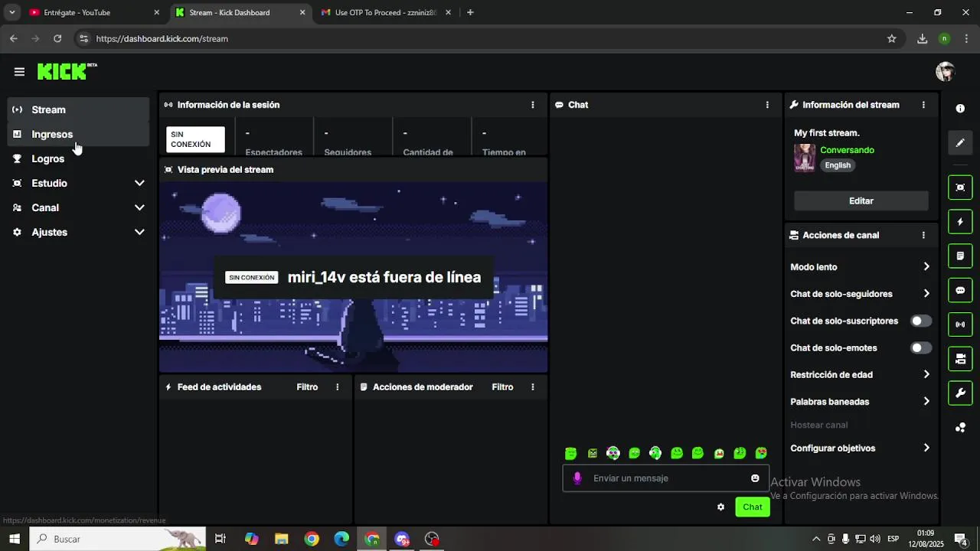Image resolution: width=980 pixels, height=551 pixels.
Task: Click the browser address bar URL
Action: 162,38
